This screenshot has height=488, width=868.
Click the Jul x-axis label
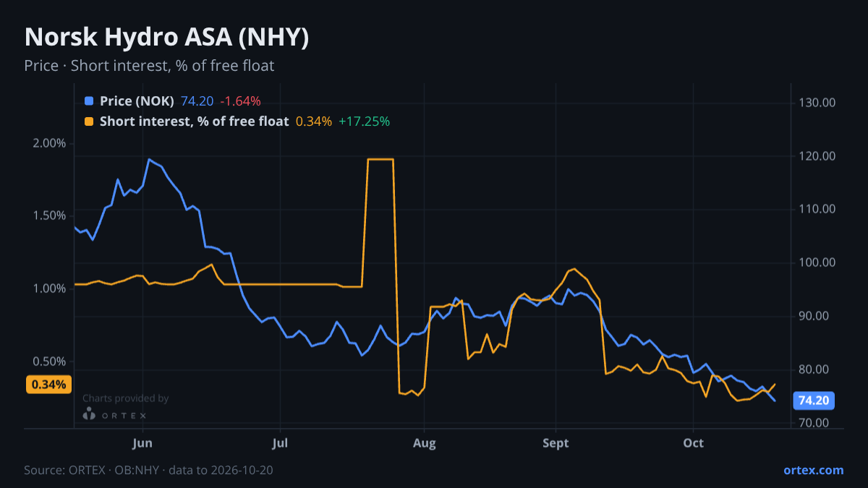pos(280,443)
